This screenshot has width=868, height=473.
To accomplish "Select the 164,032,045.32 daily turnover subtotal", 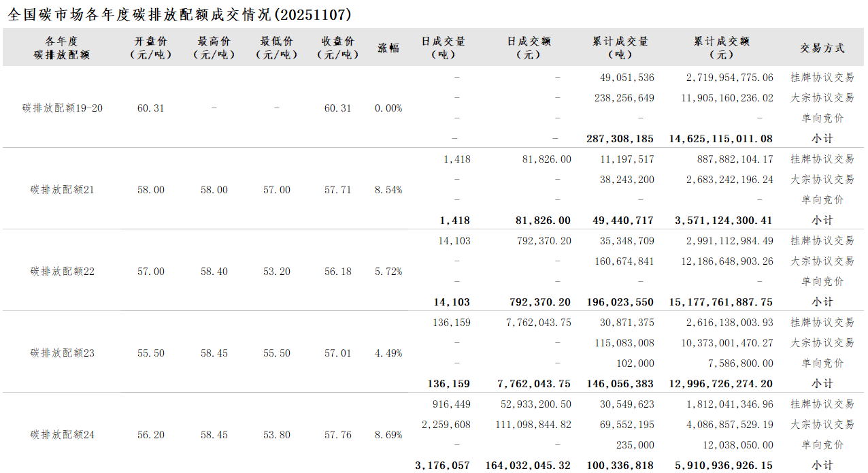I will pos(529,466).
